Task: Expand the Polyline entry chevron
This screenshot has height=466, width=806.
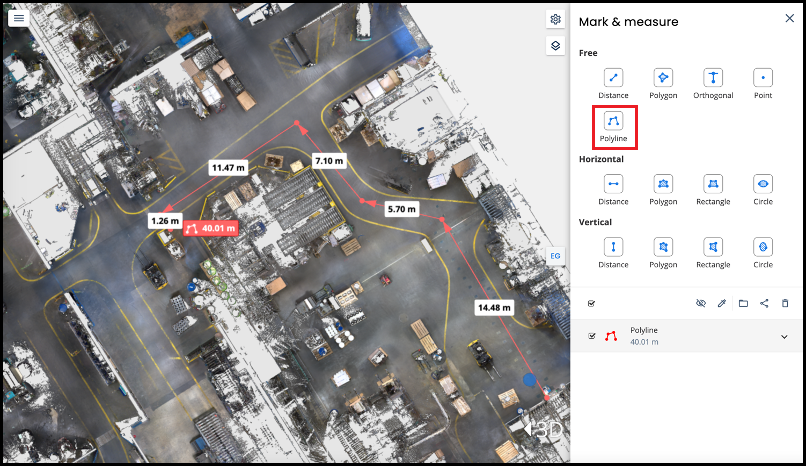Action: [784, 337]
